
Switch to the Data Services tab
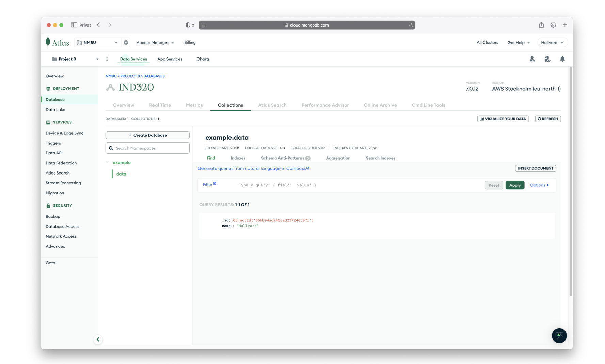[x=133, y=59]
